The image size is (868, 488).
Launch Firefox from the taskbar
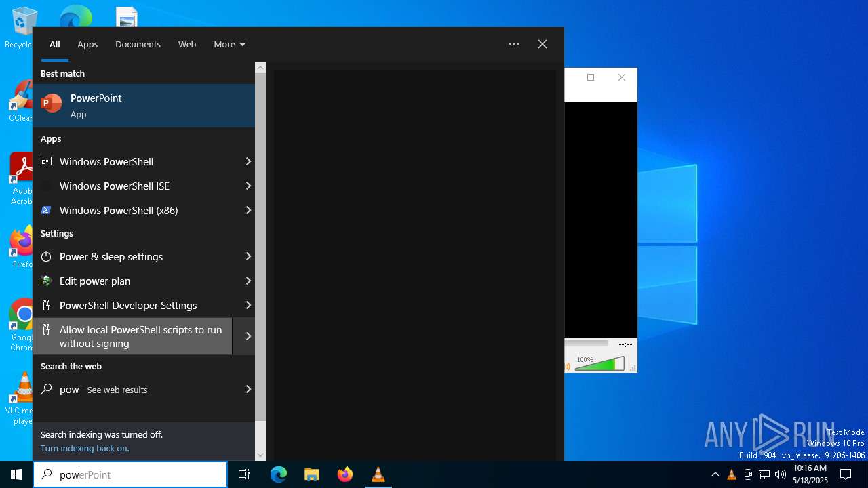345,474
